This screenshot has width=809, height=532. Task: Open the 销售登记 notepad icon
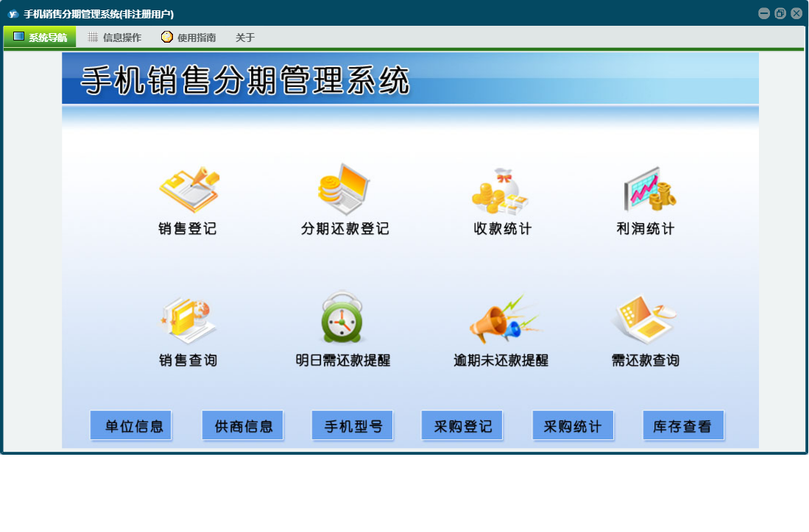(189, 188)
